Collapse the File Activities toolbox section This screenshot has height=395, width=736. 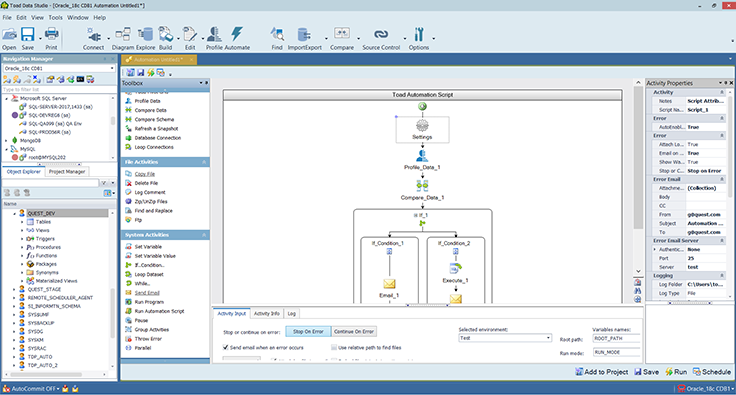pos(204,162)
